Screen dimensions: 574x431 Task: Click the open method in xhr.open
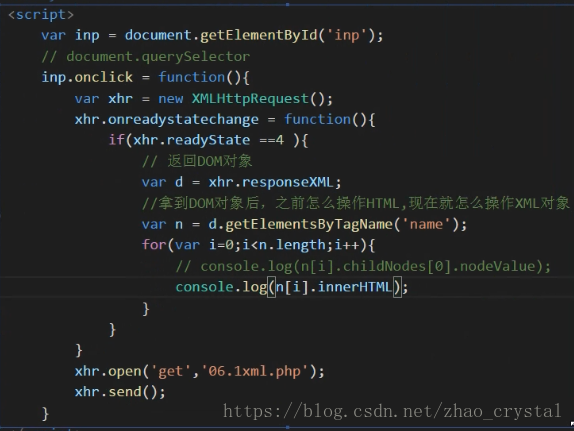124,371
